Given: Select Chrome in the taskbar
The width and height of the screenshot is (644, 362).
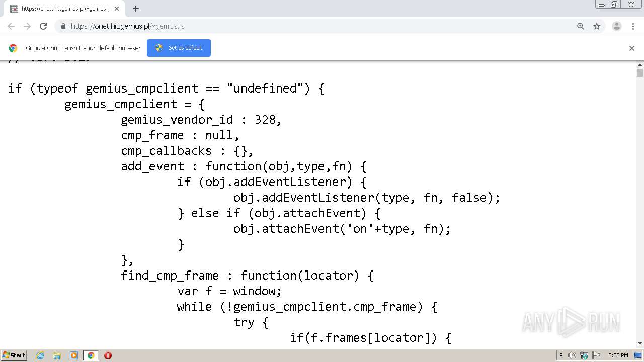Looking at the screenshot, I should pyautogui.click(x=91, y=355).
